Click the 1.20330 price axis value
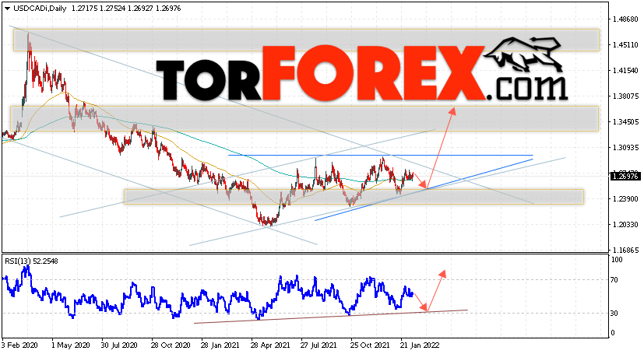This screenshot has width=644, height=354. (x=625, y=224)
